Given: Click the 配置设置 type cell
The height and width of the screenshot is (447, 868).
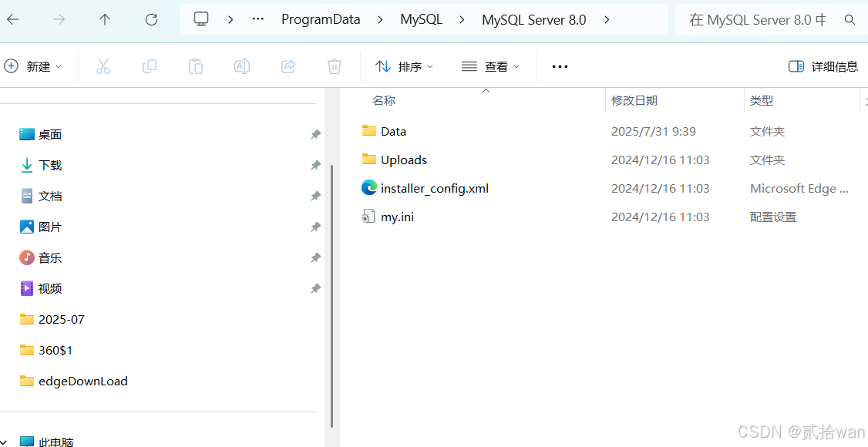Looking at the screenshot, I should point(772,217).
